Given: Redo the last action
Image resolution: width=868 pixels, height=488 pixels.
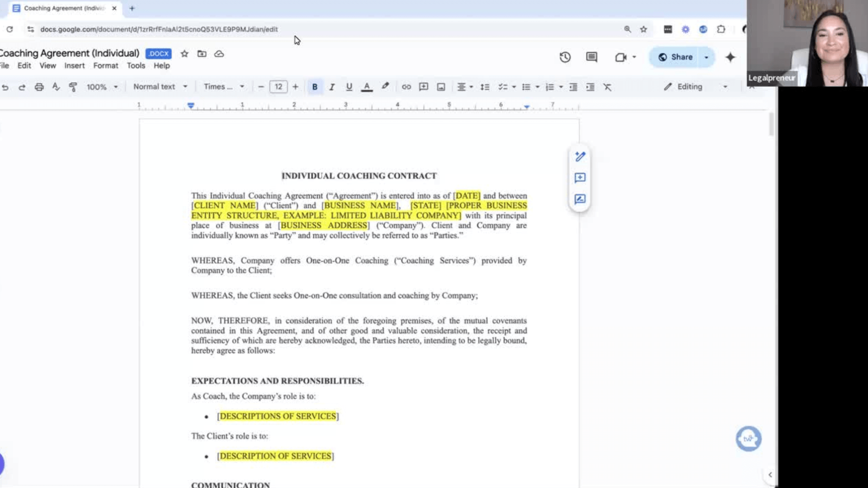Looking at the screenshot, I should click(x=22, y=87).
